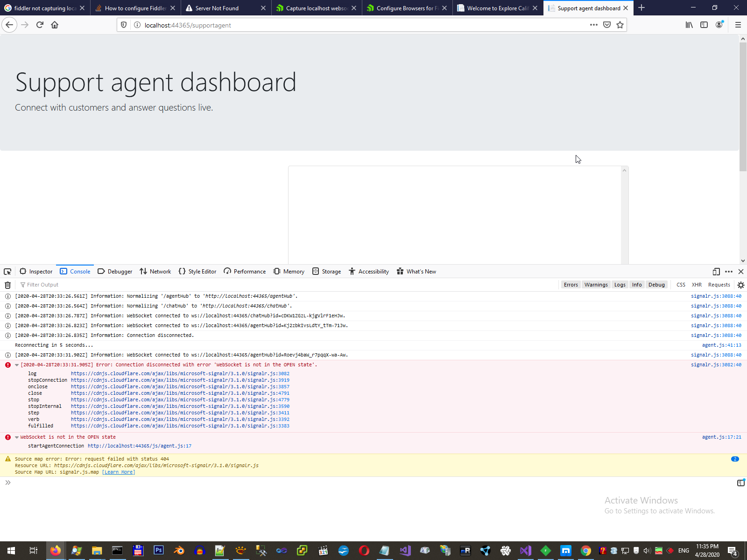747x560 pixels.
Task: Open Google Chrome from the taskbar
Action: point(586,551)
